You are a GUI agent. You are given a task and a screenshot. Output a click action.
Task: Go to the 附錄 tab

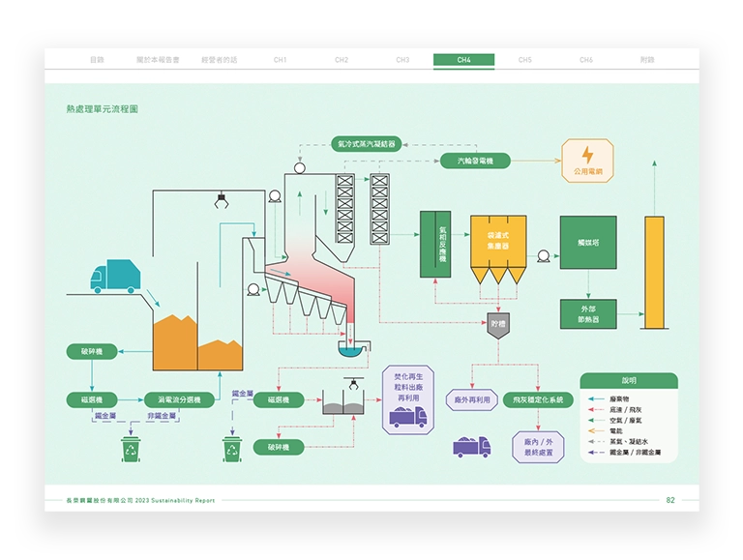pos(647,60)
